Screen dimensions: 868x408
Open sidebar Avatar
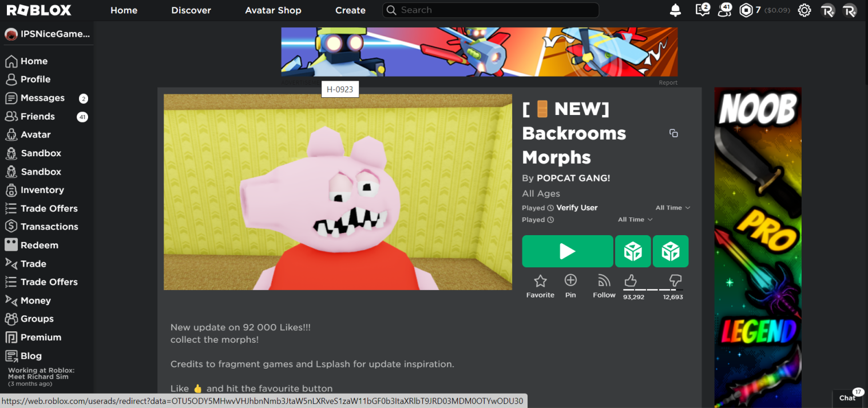coord(35,134)
